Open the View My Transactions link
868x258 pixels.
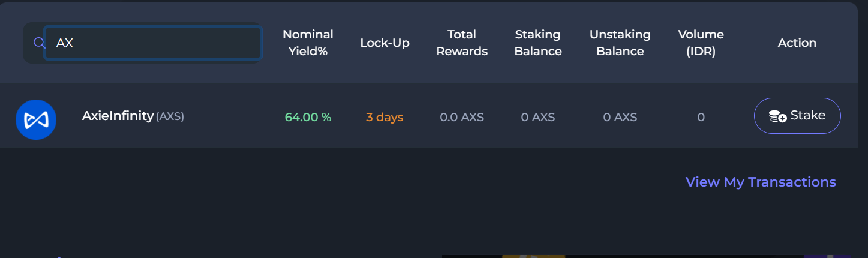760,182
